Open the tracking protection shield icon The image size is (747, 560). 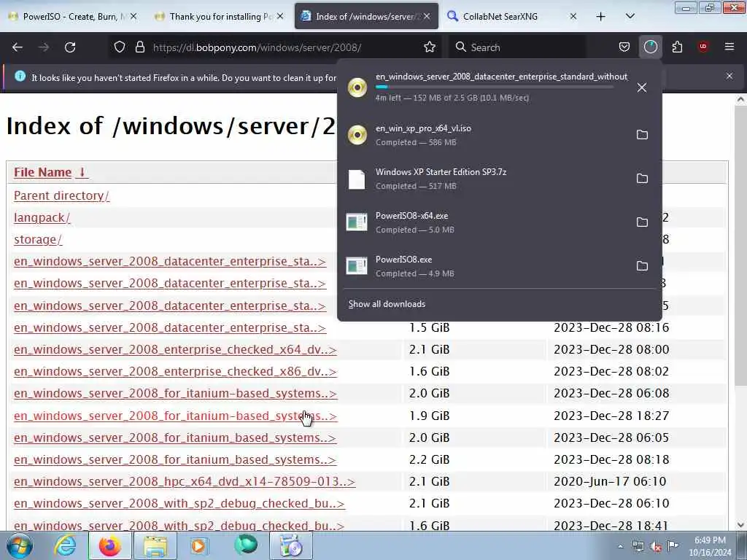click(x=120, y=47)
